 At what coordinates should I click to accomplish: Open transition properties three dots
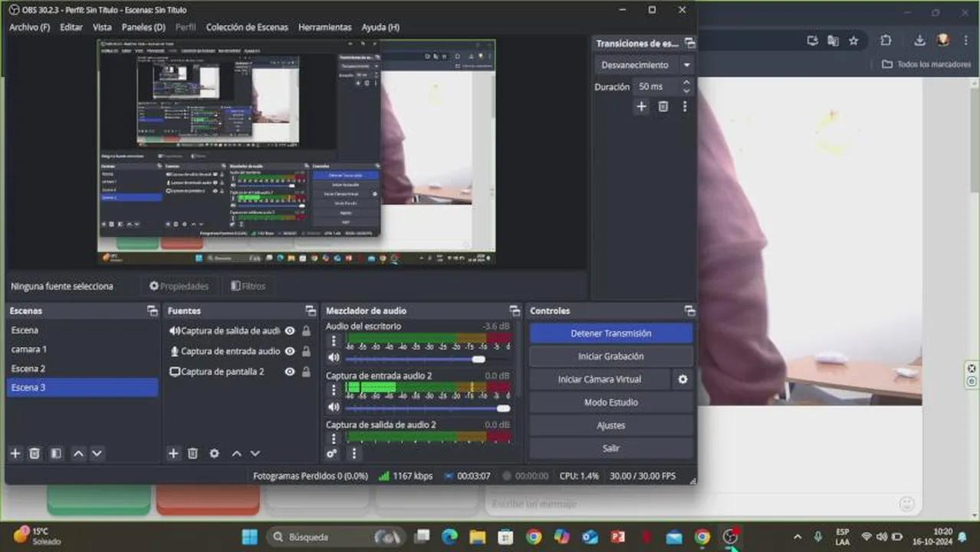pos(685,107)
